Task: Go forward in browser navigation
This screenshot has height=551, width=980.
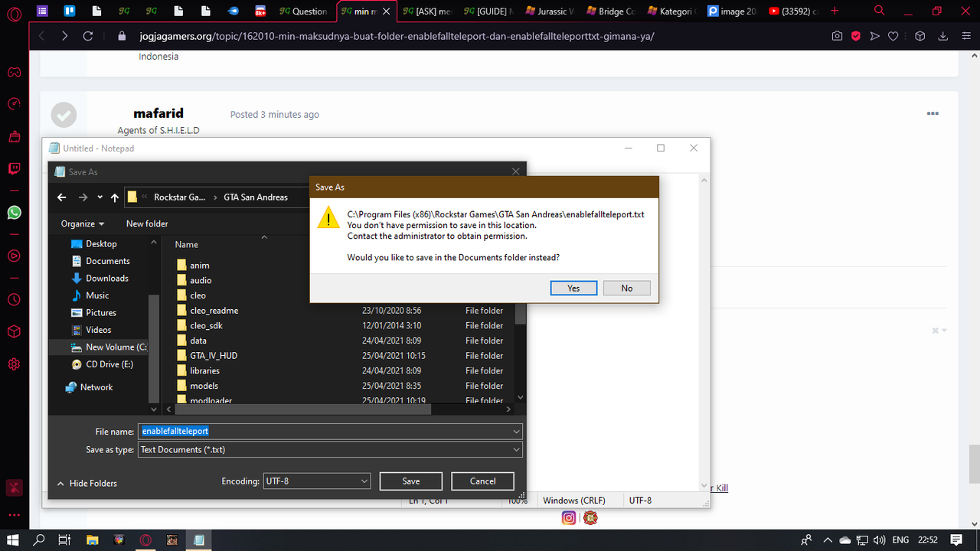Action: [x=64, y=36]
